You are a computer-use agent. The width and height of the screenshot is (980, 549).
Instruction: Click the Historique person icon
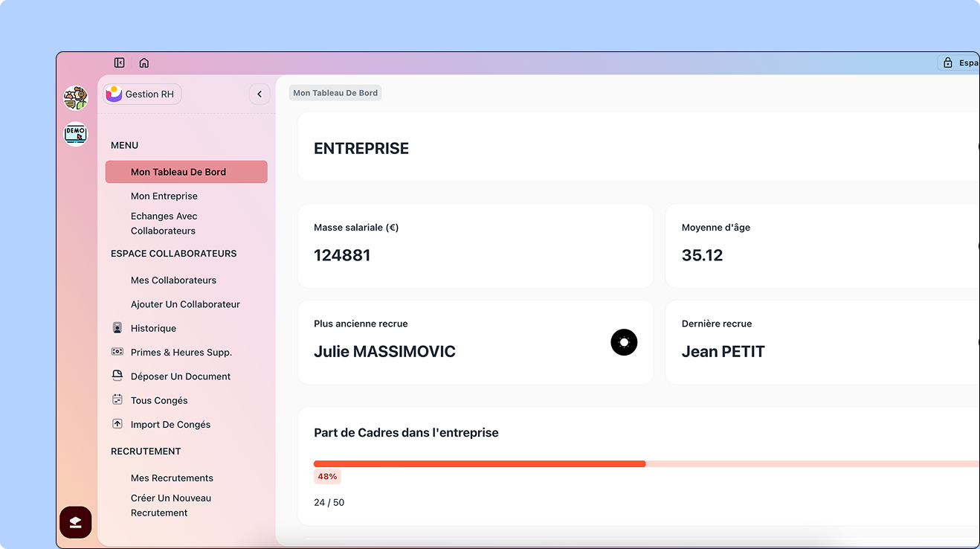pyautogui.click(x=117, y=328)
